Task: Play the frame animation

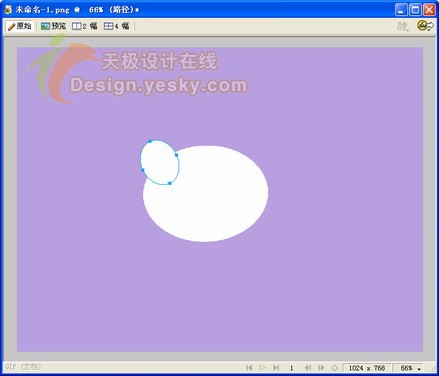Action: click(x=262, y=368)
